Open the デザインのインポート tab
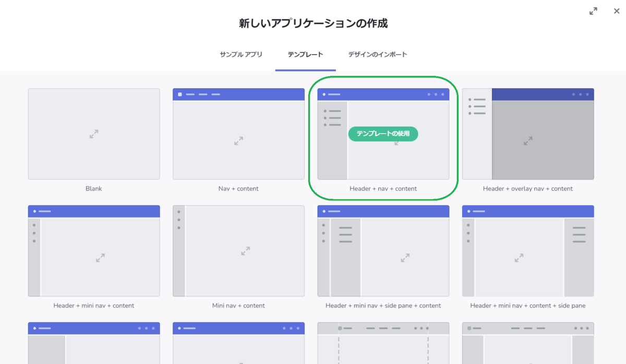 378,54
